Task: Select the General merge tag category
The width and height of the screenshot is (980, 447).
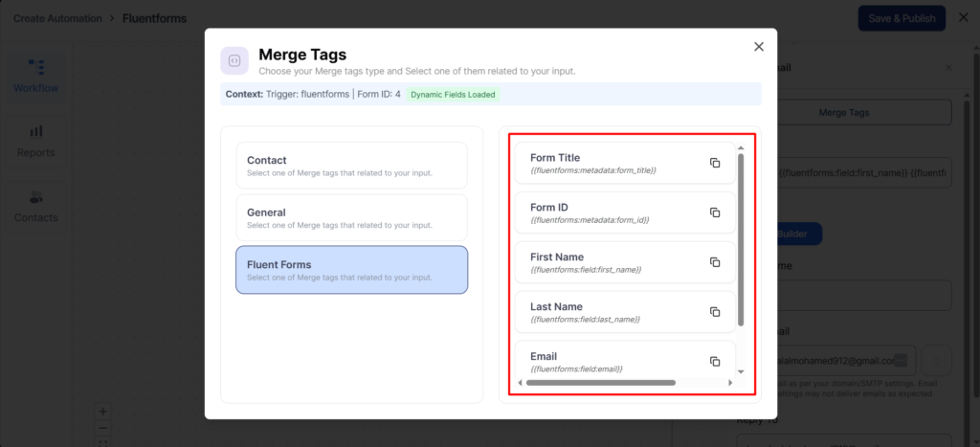Action: 351,217
